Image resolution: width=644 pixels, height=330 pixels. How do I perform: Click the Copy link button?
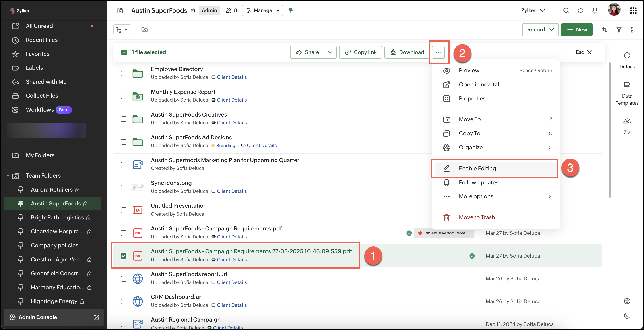coord(360,52)
